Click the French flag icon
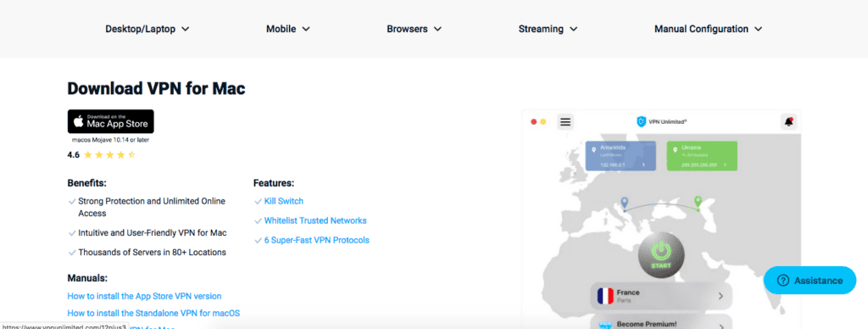The image size is (868, 329). point(605,296)
